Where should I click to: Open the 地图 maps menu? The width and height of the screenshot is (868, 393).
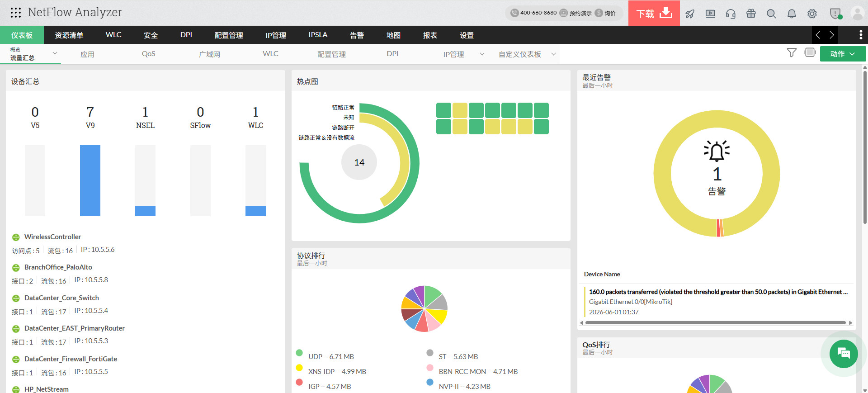(x=393, y=35)
